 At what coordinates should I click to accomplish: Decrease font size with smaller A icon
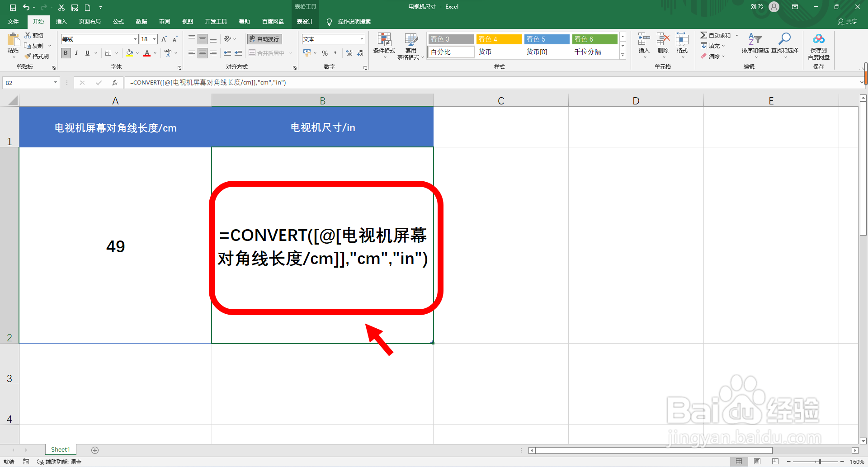(x=175, y=39)
